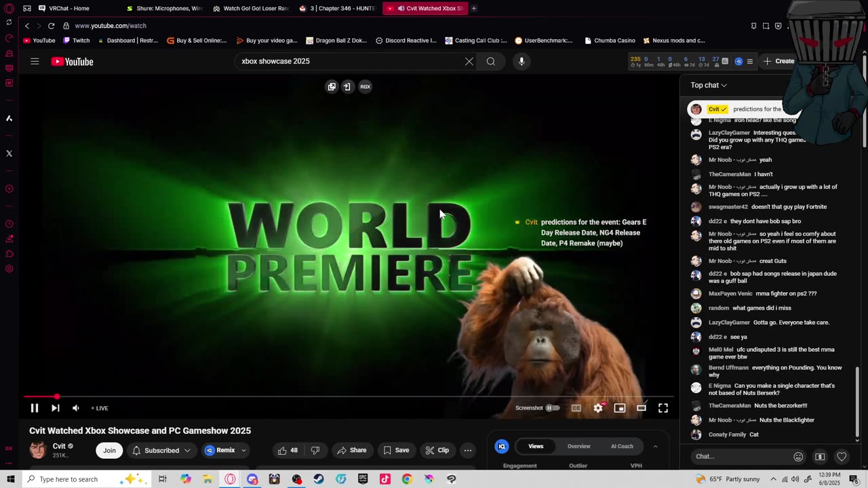
Task: Open Steam from the taskbar
Action: tap(318, 479)
